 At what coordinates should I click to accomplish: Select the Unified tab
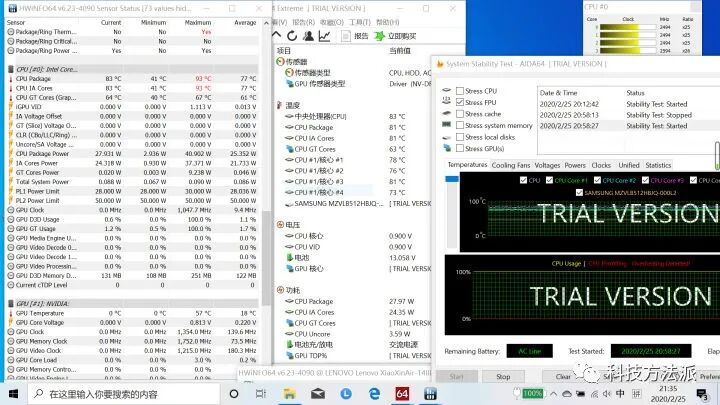629,165
